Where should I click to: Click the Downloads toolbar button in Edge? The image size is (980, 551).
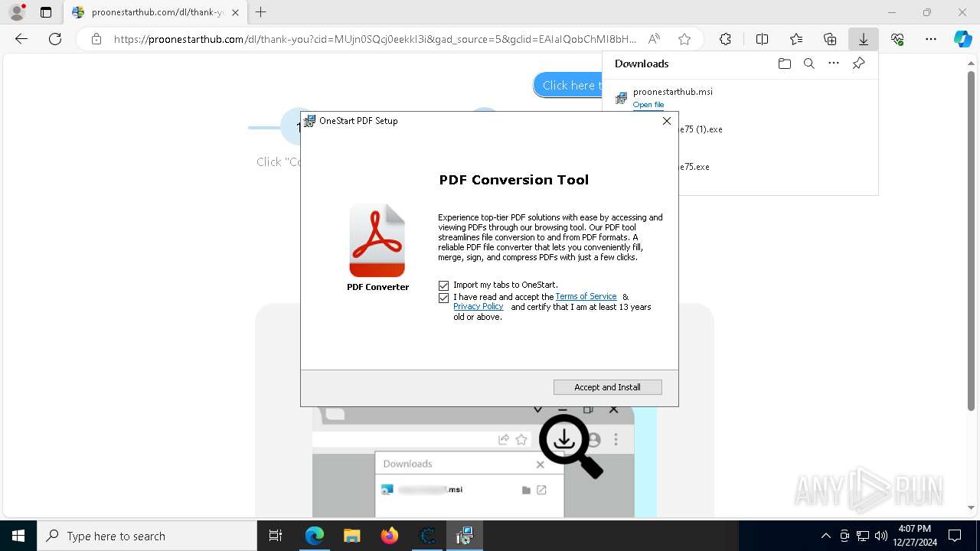863,39
